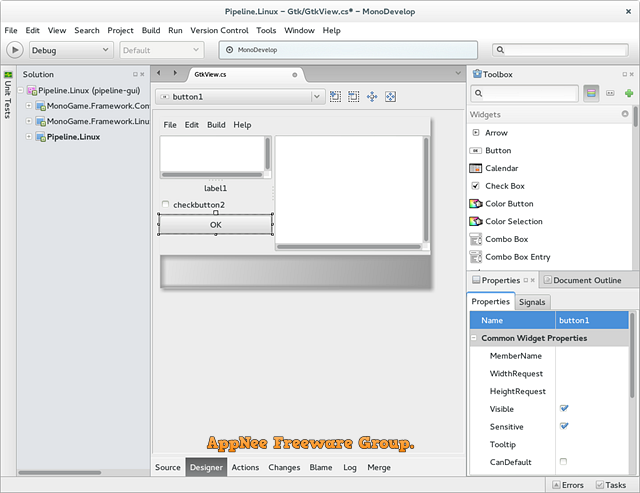The width and height of the screenshot is (640, 493).
Task: Select the Button widget in Toolbox
Action: [x=551, y=151]
